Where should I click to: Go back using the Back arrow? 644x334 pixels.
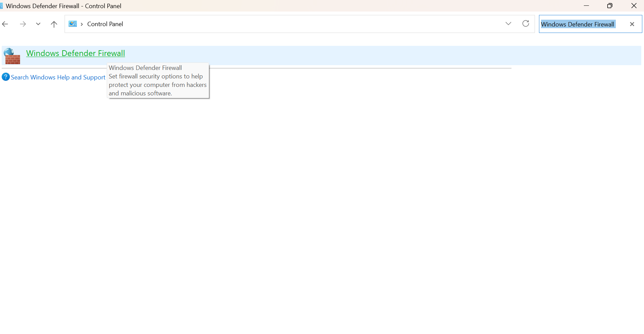pyautogui.click(x=5, y=24)
